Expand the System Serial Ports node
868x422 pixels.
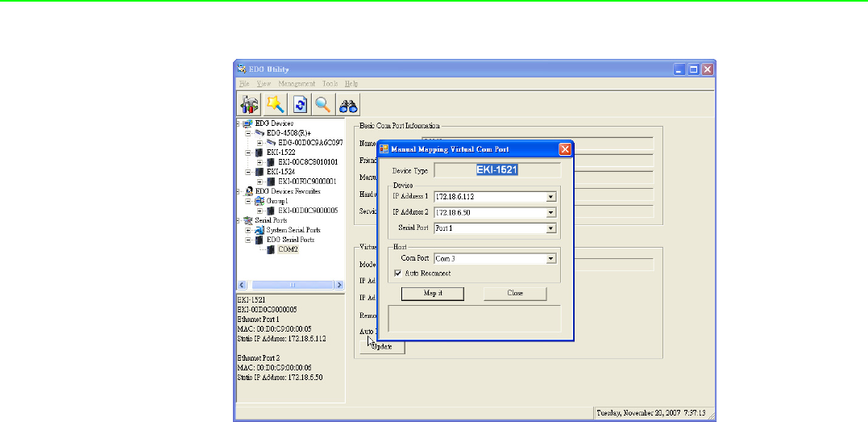pyautogui.click(x=248, y=230)
